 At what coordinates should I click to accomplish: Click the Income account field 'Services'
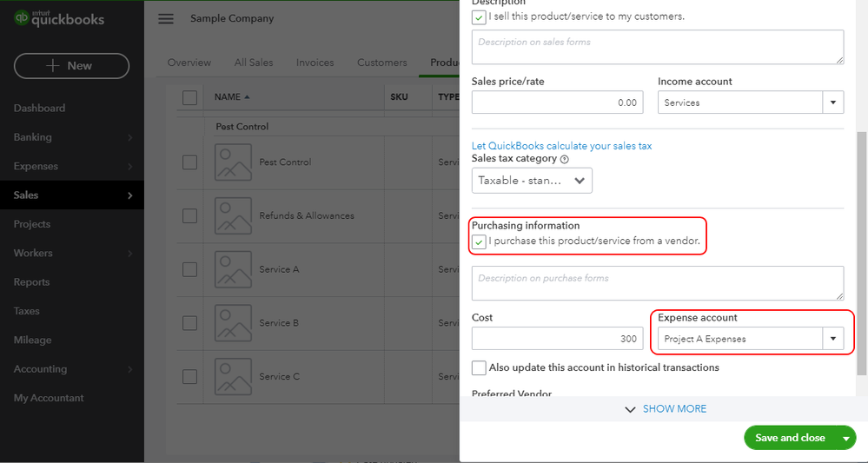point(740,103)
